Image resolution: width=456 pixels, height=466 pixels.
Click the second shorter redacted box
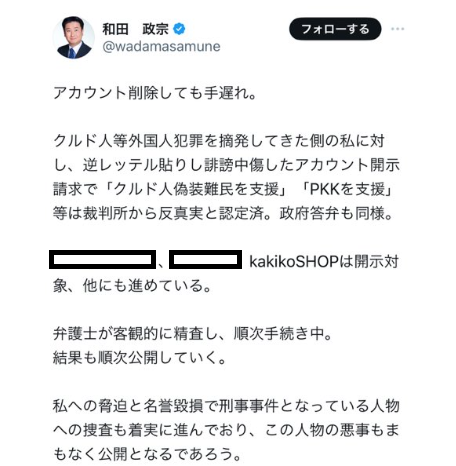point(205,259)
